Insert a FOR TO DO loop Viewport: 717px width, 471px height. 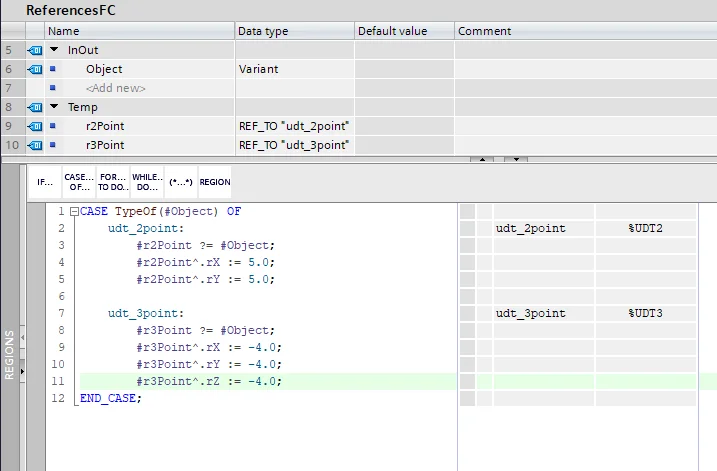pos(112,182)
